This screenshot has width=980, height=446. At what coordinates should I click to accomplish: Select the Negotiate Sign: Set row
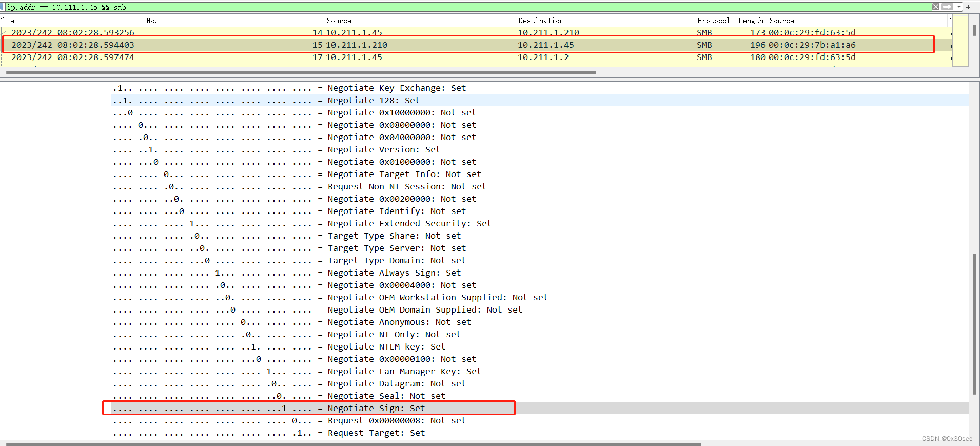pyautogui.click(x=540, y=409)
